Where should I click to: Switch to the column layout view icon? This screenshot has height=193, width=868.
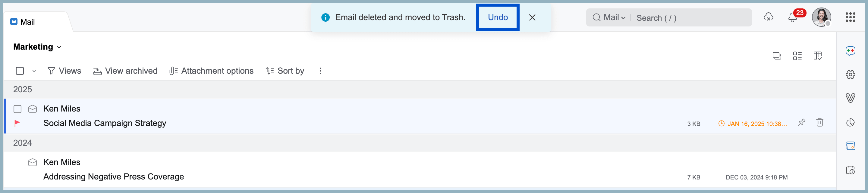[x=817, y=56]
